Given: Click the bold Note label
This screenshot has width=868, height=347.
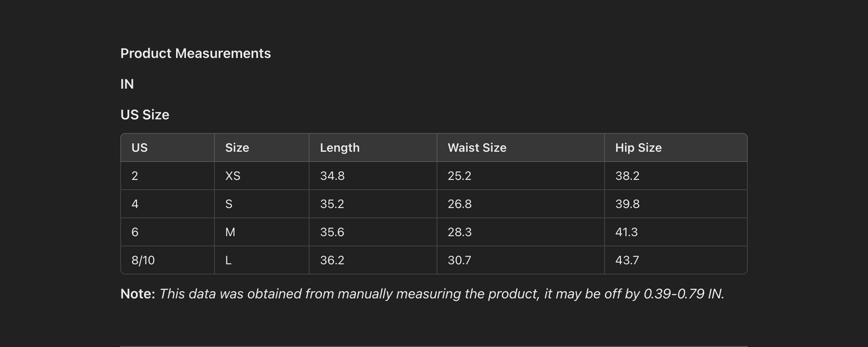Looking at the screenshot, I should point(138,294).
